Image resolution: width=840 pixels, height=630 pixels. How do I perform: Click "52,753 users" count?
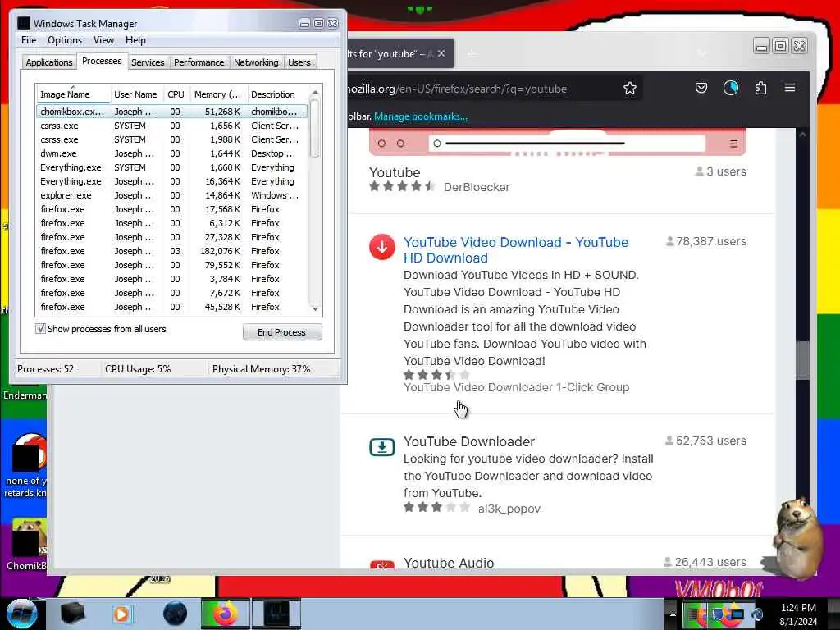705,441
